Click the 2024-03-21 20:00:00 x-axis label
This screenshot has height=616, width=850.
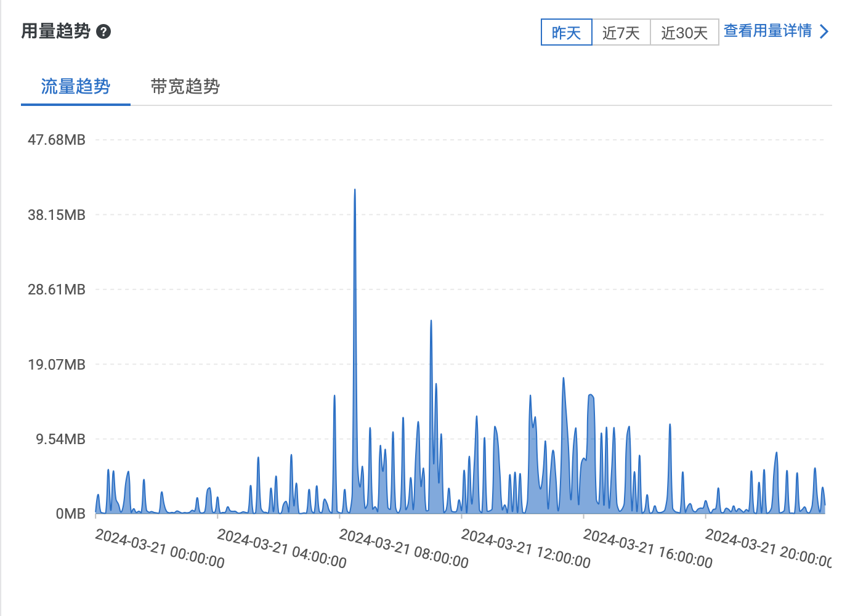click(x=768, y=548)
